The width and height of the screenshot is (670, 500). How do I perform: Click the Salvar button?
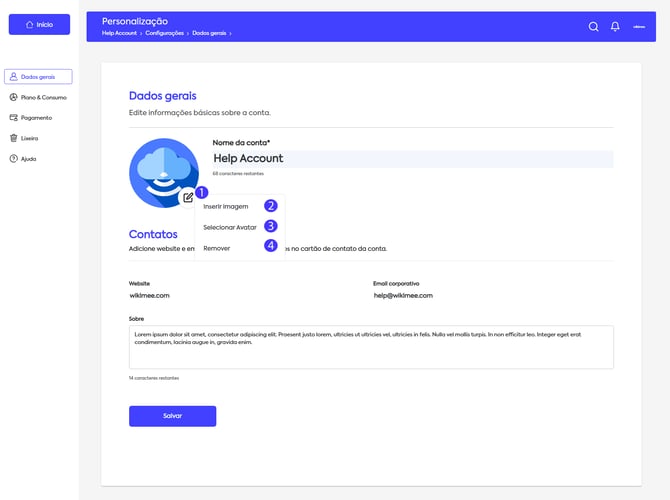(172, 415)
